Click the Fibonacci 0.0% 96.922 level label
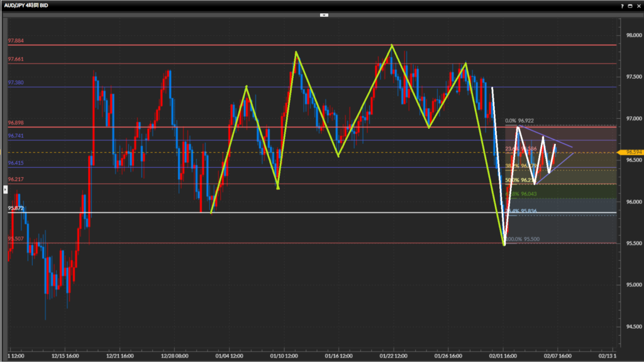Image resolution: width=644 pixels, height=362 pixels. [519, 121]
